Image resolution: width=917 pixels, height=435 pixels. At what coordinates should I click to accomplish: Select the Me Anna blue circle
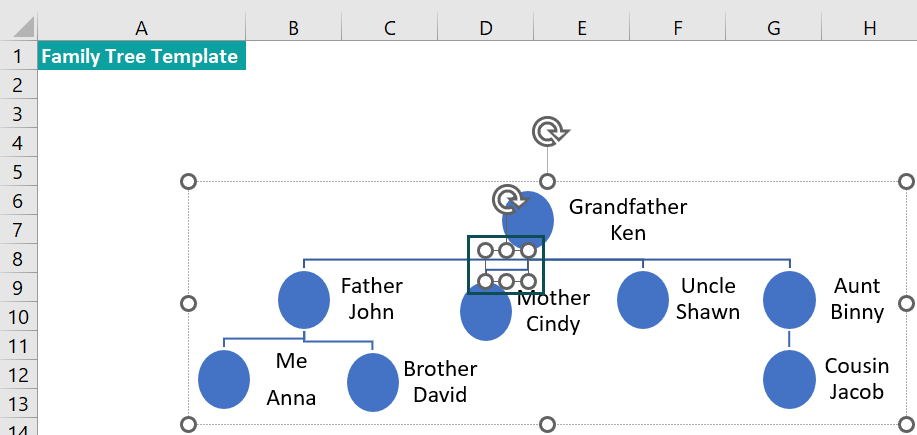224,379
